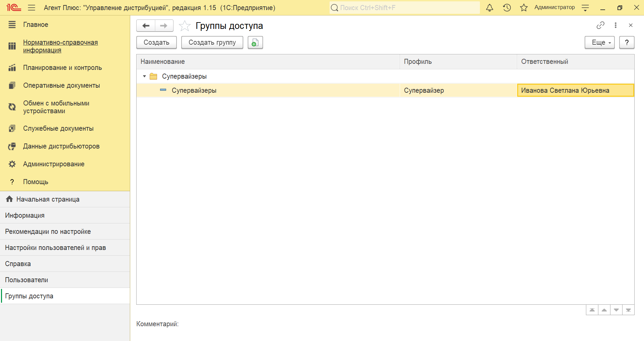The image size is (644, 341).
Task: Click the Служебные документы icon
Action: 12,128
